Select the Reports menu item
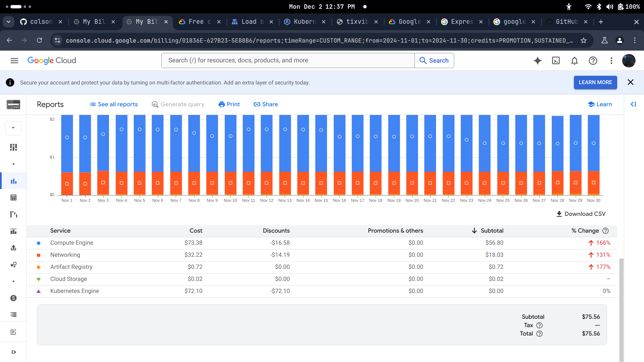This screenshot has width=644, height=362. tap(14, 181)
